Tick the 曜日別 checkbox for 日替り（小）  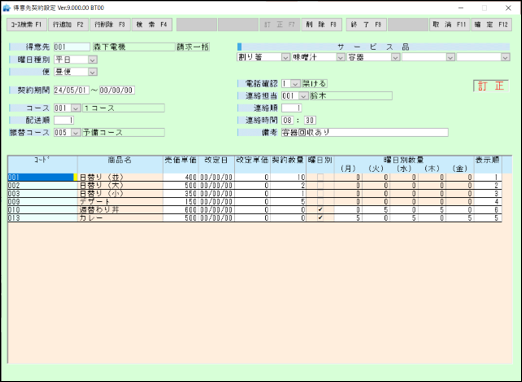(320, 194)
